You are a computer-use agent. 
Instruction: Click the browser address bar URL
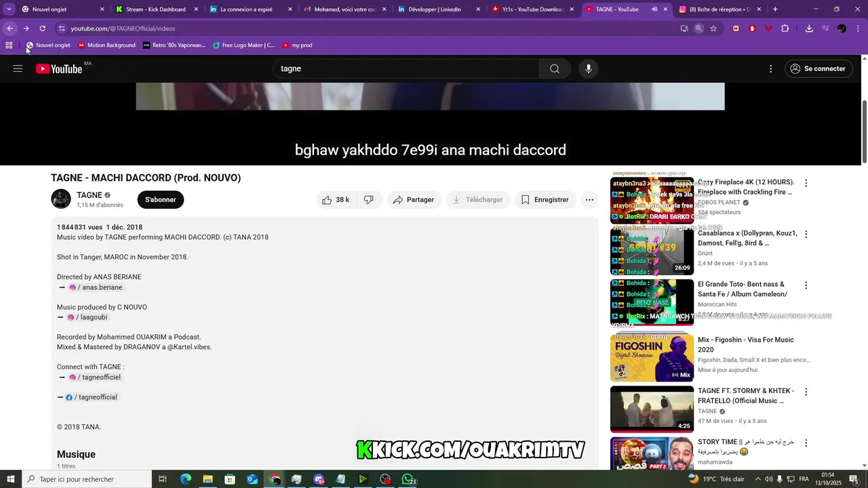pos(123,28)
